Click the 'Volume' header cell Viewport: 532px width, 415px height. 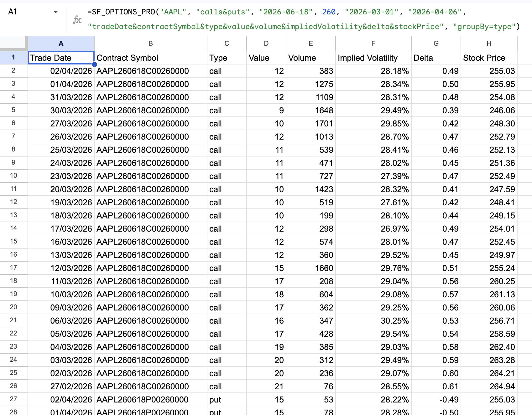311,58
